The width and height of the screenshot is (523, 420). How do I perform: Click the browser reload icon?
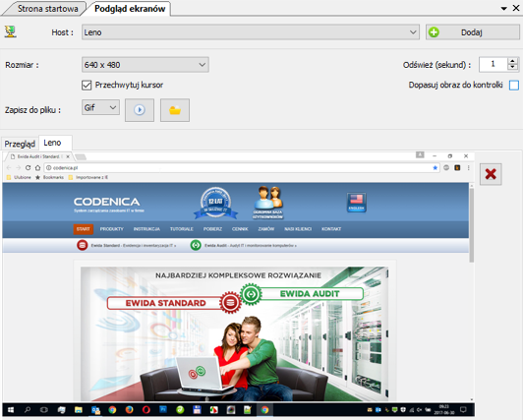tap(28, 168)
